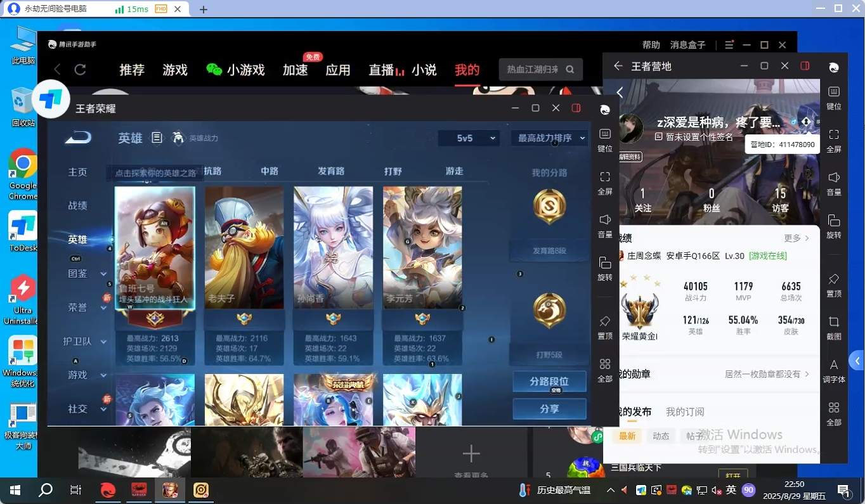Viewport: 865px width, 504px height.
Task: Click back arrow in 王者营地 title bar
Action: click(x=618, y=66)
